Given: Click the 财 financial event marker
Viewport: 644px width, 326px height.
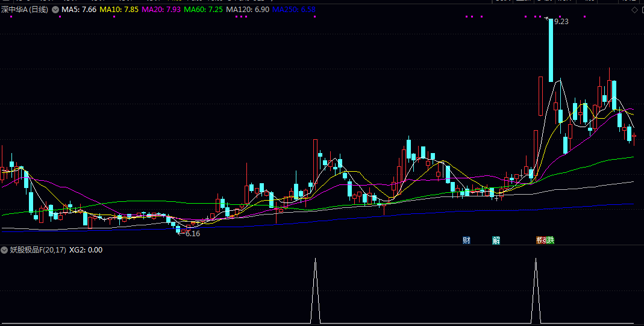Looking at the screenshot, I should tap(466, 240).
